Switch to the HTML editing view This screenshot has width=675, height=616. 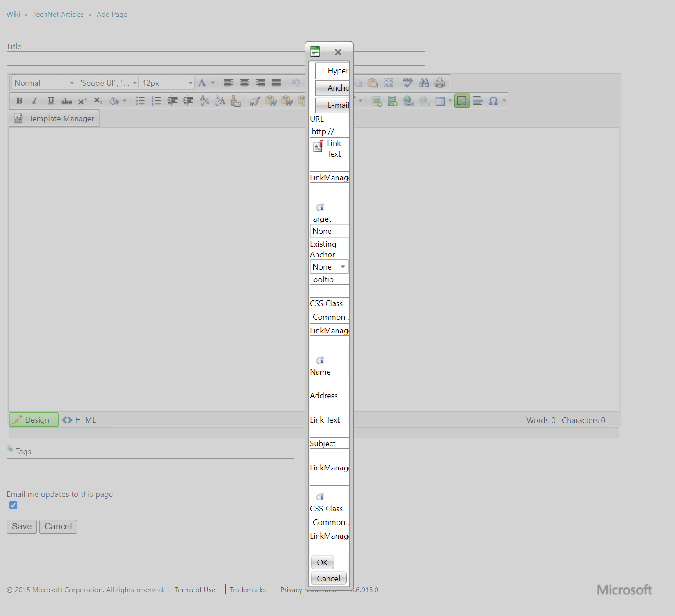tap(79, 419)
